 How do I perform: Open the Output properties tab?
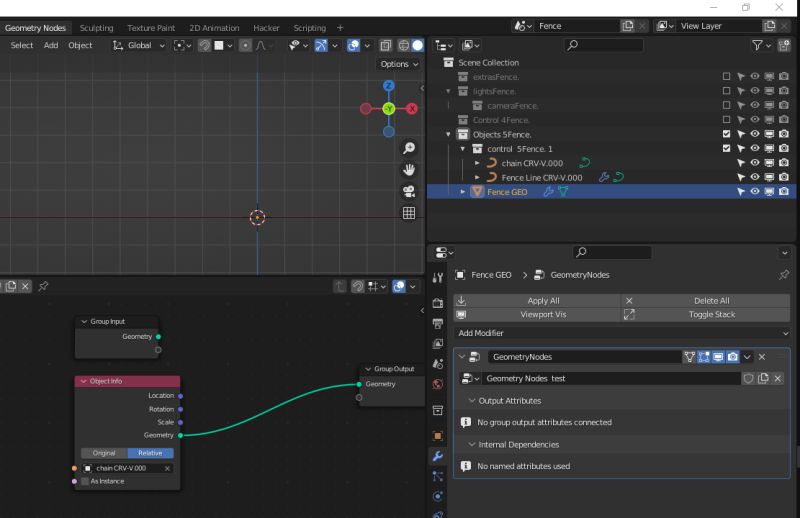pos(438,323)
